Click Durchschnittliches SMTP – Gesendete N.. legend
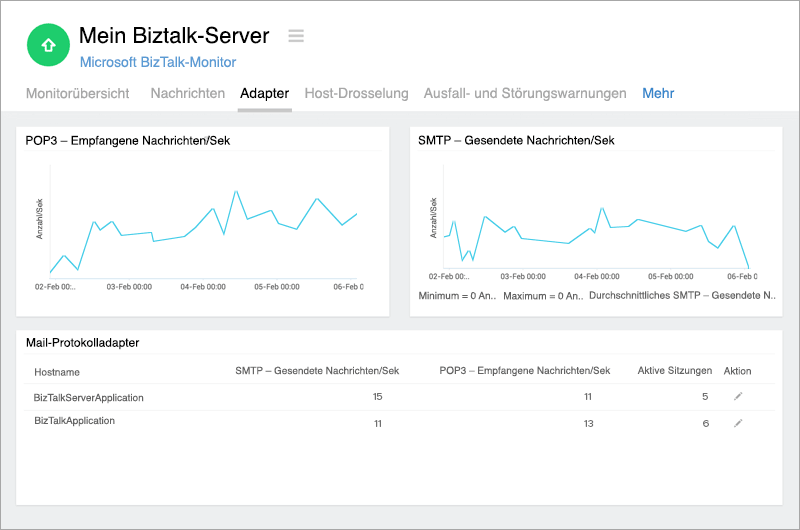Viewport: 800px width, 530px height. coord(682,295)
